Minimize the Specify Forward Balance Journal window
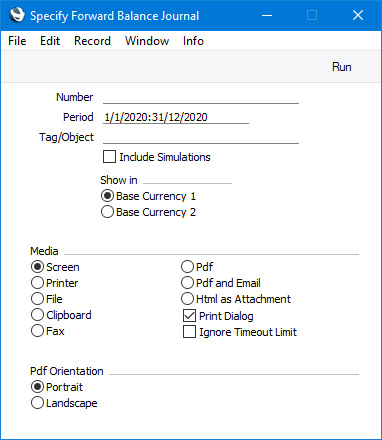 [x=267, y=15]
